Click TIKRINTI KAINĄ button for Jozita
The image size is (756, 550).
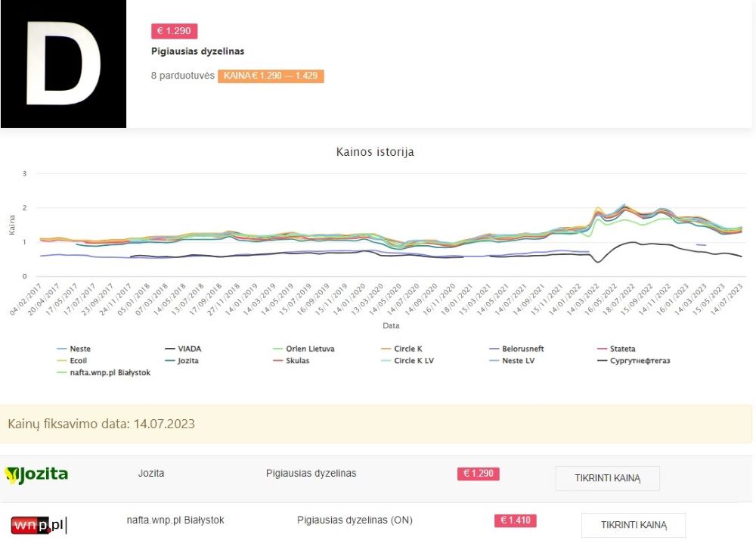click(608, 478)
